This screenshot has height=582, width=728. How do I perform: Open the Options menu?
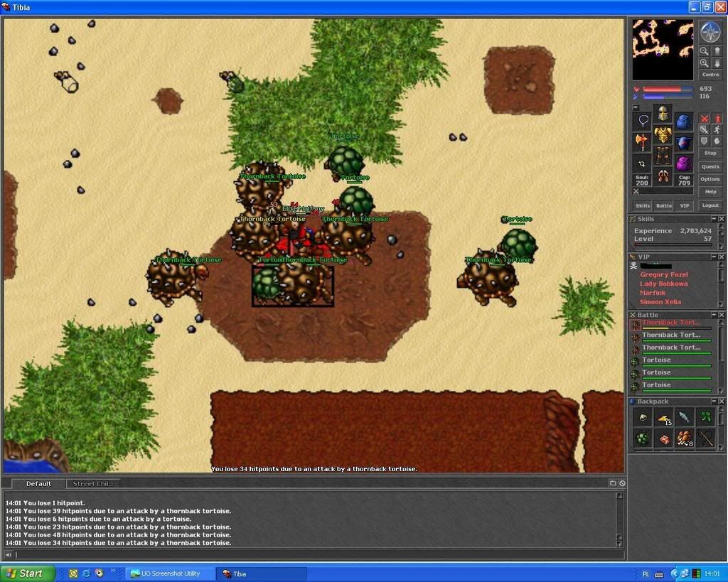click(710, 179)
